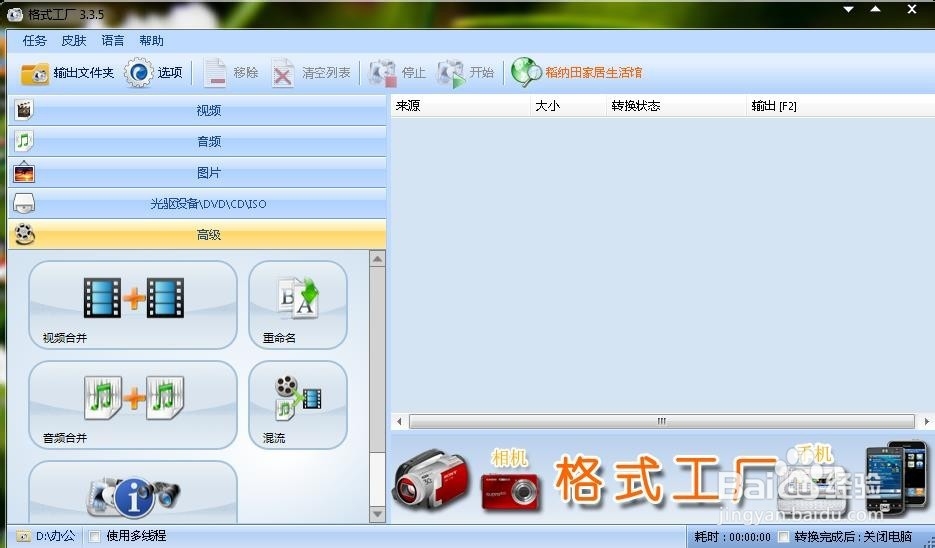This screenshot has width=935, height=548.
Task: Click the Advanced film reel icon
Action: [x=24, y=234]
